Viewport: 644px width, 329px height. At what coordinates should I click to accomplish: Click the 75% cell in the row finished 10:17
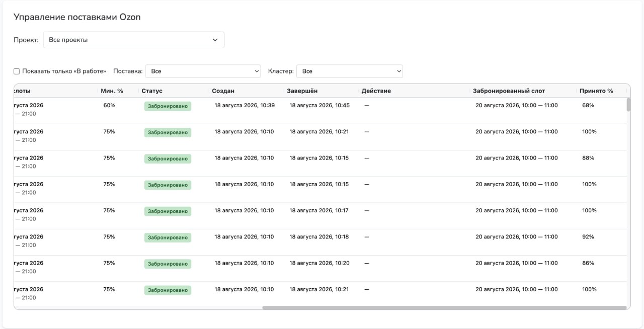click(109, 210)
